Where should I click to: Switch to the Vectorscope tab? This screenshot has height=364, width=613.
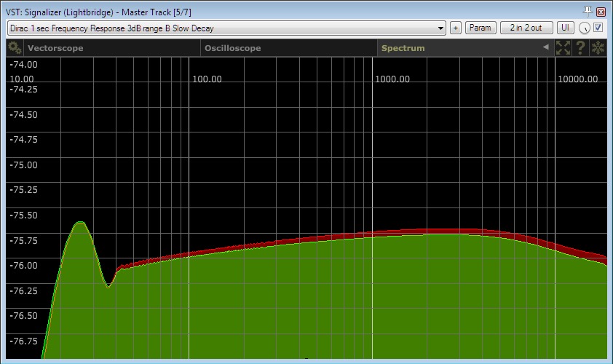click(x=55, y=48)
